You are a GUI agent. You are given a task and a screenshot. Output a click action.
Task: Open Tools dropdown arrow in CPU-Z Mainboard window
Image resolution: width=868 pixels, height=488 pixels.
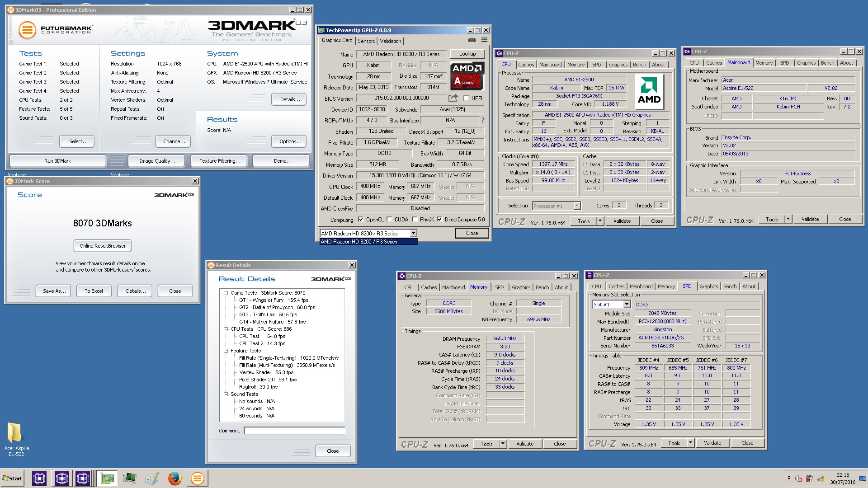[x=788, y=219]
